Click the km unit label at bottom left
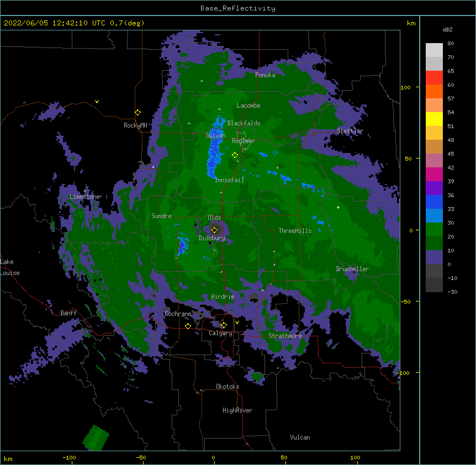 8,458
